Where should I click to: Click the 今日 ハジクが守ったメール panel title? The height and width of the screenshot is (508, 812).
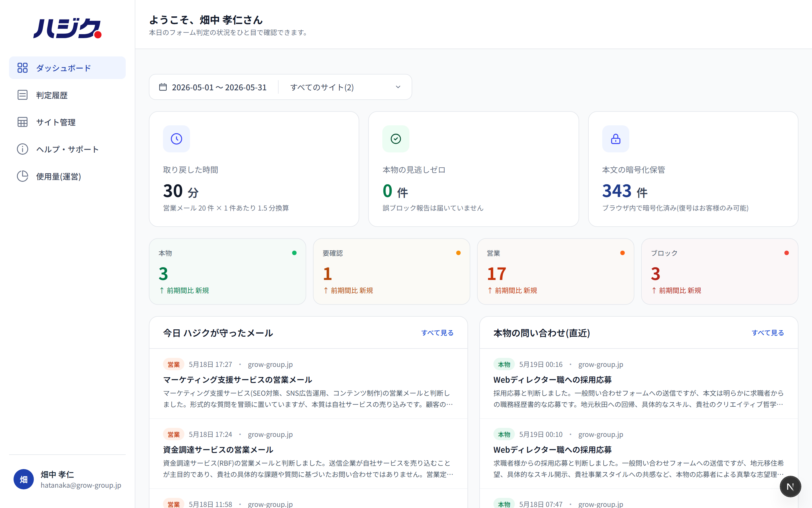coord(218,333)
